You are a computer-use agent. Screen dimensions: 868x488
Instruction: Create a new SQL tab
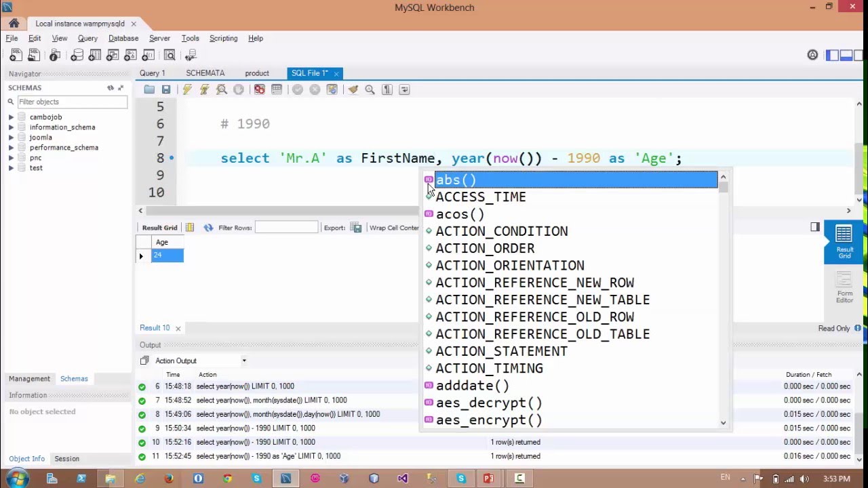point(15,55)
